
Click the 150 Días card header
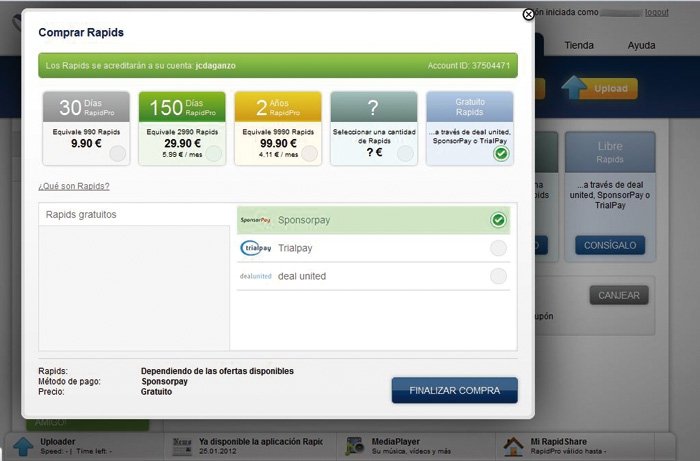(x=182, y=107)
